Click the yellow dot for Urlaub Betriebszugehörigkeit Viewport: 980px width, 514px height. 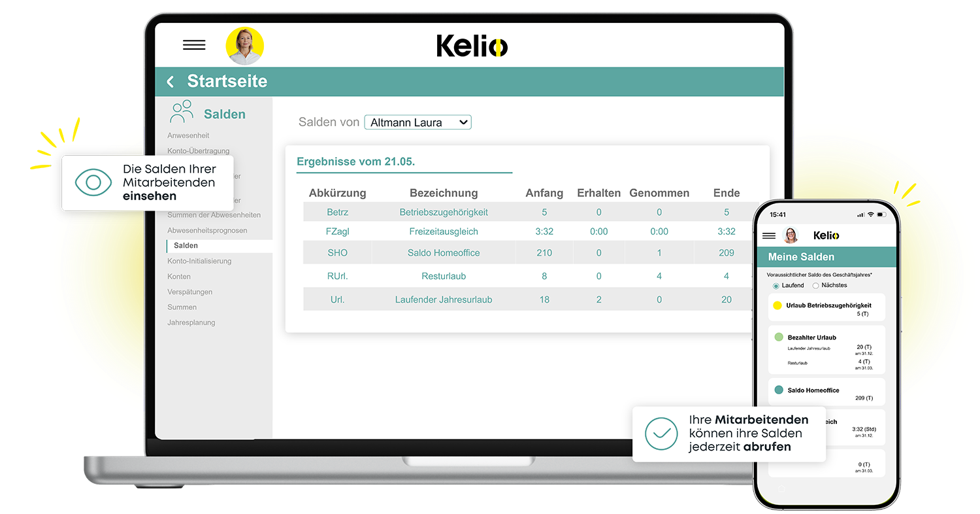point(777,305)
